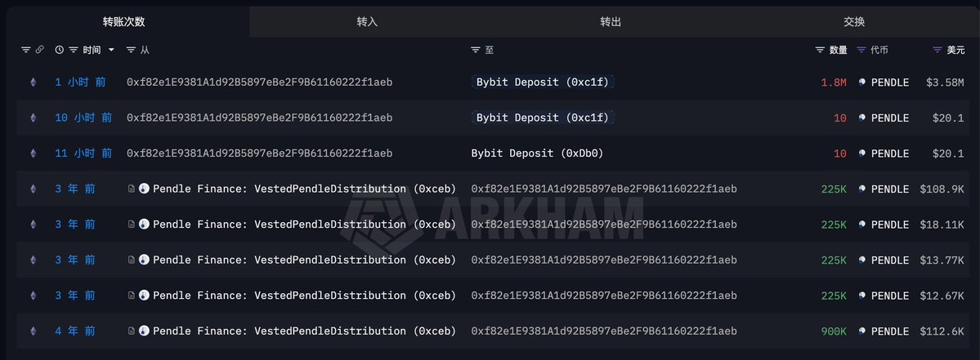
Task: Click the clock icon beside 时间
Action: pos(60,51)
